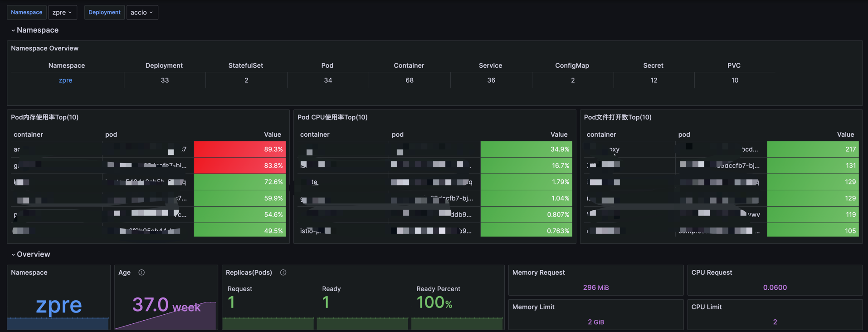Click the 49.5% memory usage cell

tap(240, 230)
